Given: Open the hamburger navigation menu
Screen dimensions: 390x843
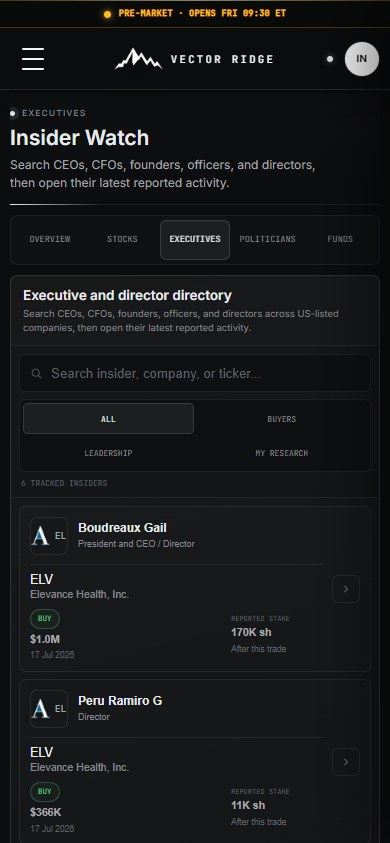Looking at the screenshot, I should pos(33,59).
